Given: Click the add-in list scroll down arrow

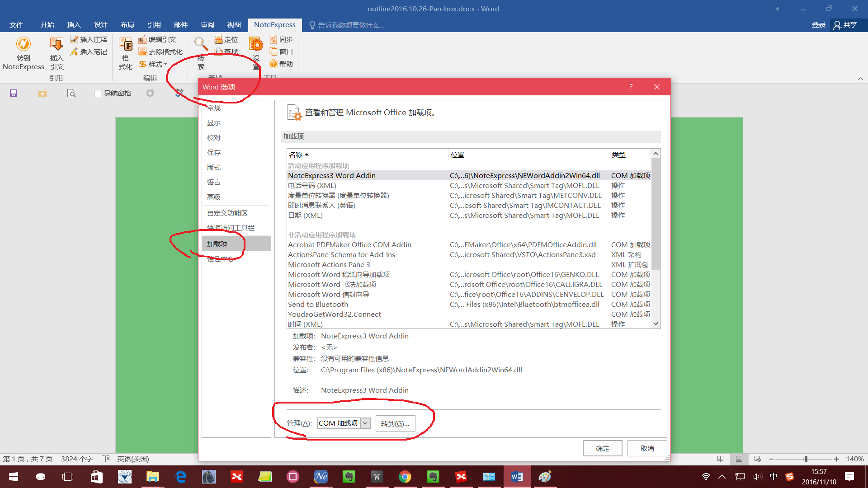Looking at the screenshot, I should (656, 324).
